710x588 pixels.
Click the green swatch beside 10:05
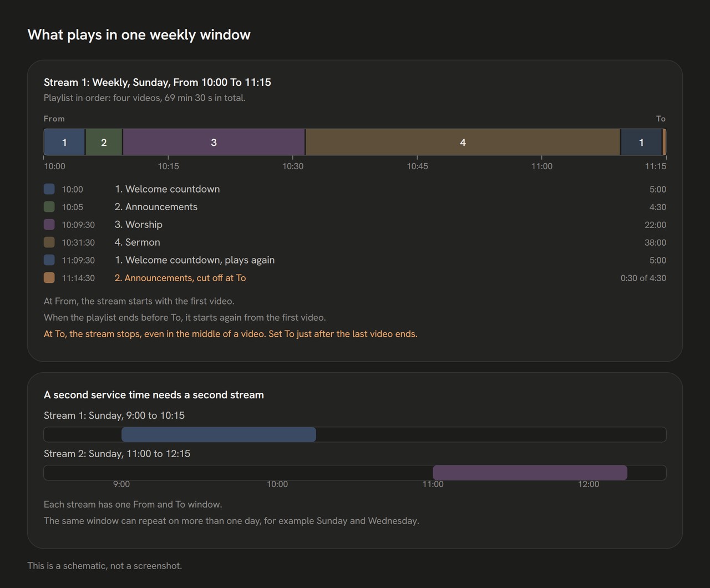pyautogui.click(x=49, y=207)
